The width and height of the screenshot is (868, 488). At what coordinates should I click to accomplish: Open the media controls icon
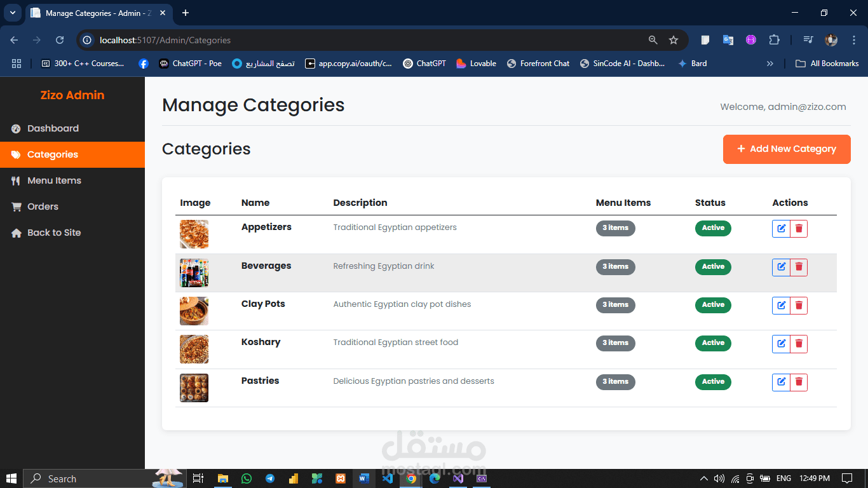point(808,40)
